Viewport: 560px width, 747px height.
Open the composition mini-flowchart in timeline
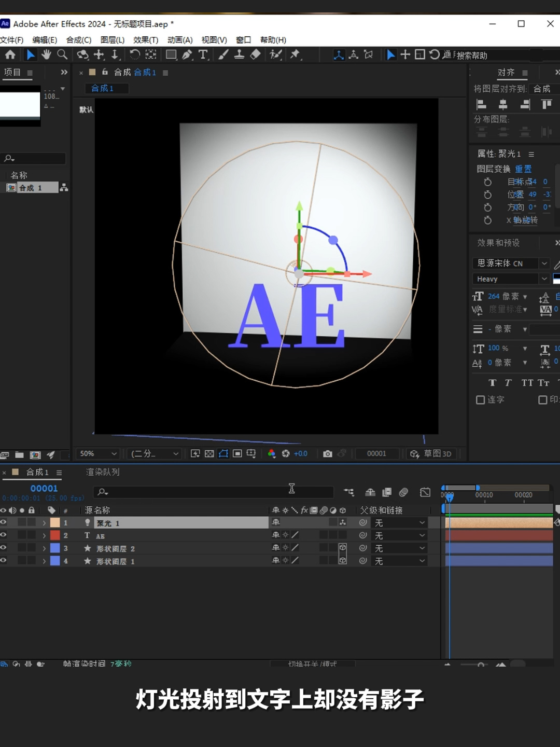pyautogui.click(x=349, y=492)
